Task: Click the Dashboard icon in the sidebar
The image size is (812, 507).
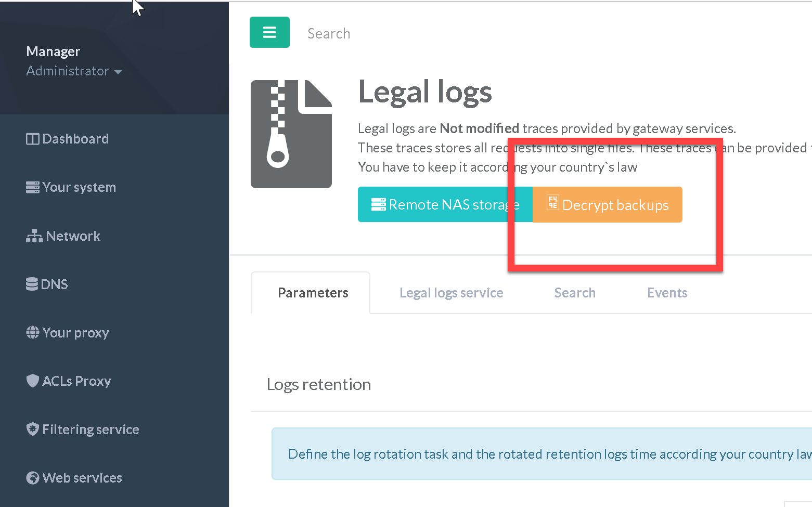Action: pyautogui.click(x=32, y=139)
